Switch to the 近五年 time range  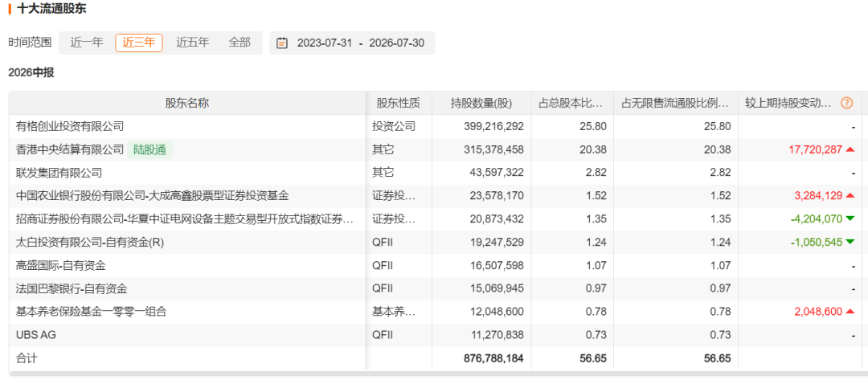tap(193, 43)
